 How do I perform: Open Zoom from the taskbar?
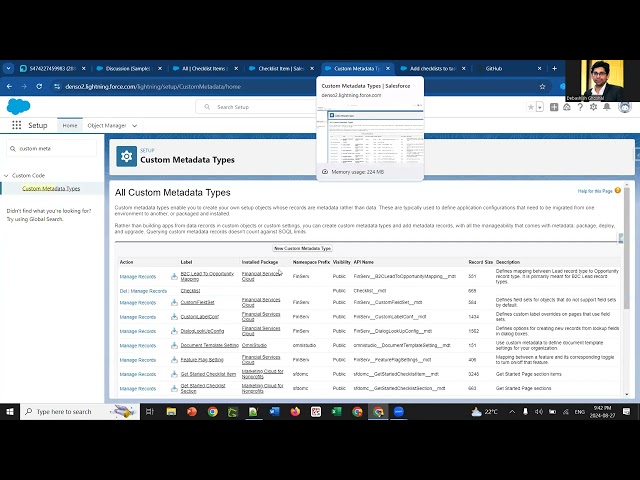point(399,412)
